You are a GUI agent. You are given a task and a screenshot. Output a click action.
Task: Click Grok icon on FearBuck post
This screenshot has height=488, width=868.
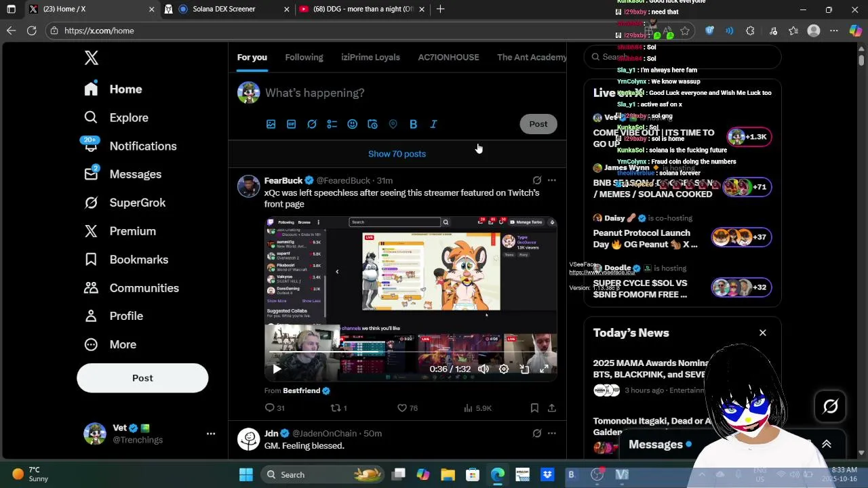tap(536, 180)
